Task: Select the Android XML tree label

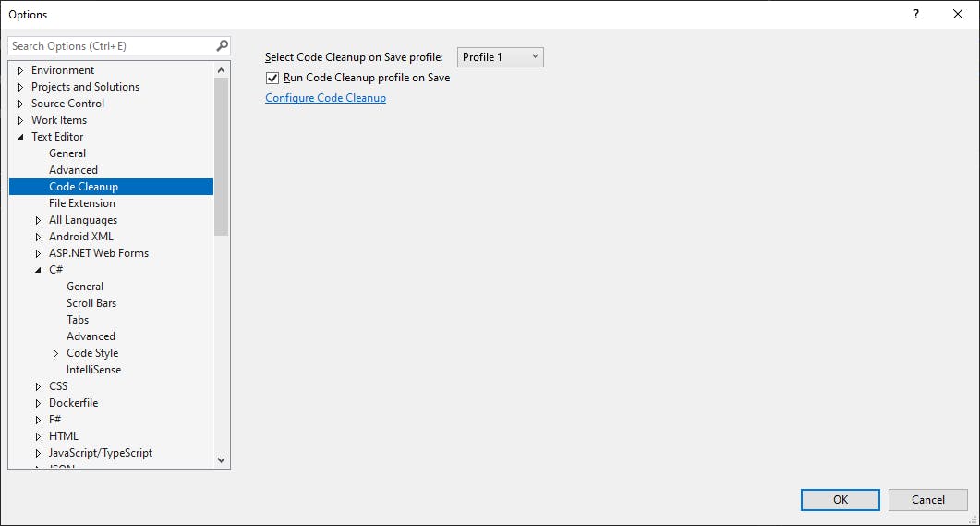Action: tap(81, 237)
